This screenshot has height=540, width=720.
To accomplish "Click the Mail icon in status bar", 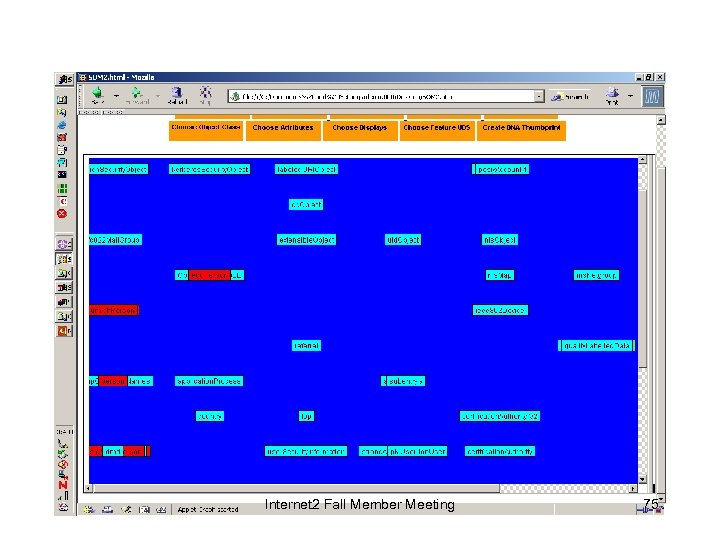I will point(107,509).
